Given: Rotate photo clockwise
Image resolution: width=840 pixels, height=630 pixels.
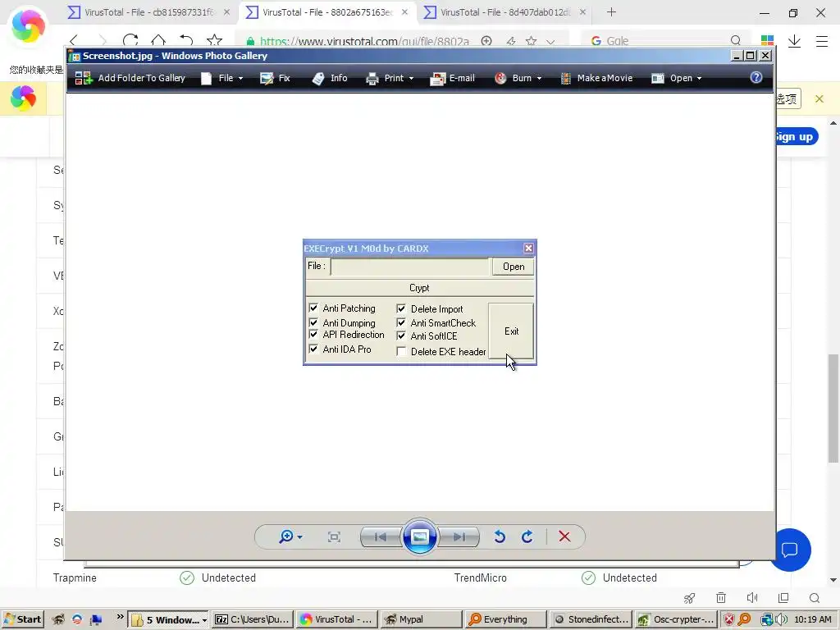Looking at the screenshot, I should click(527, 536).
